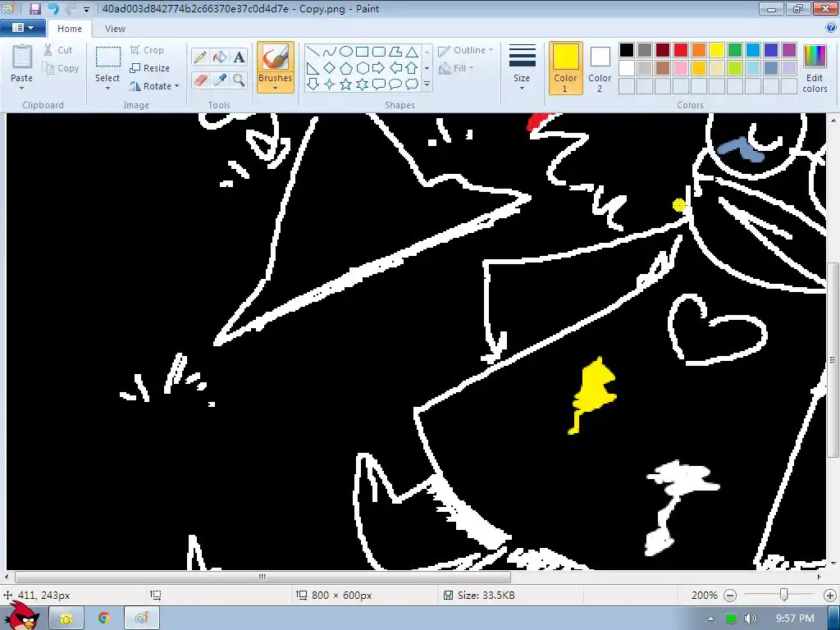Open Customize Quick Access Toolbar arrow
The image size is (840, 630).
86,9
